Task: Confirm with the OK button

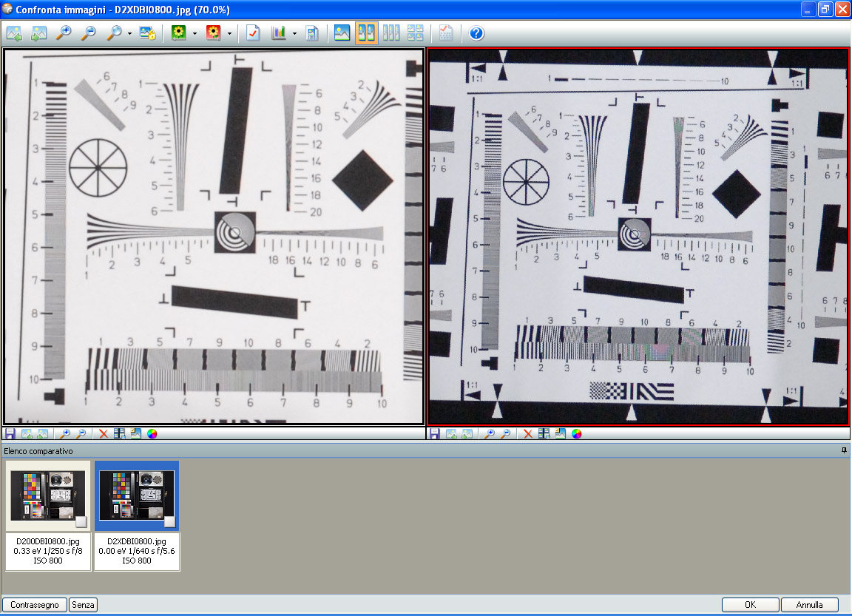Action: coord(751,605)
